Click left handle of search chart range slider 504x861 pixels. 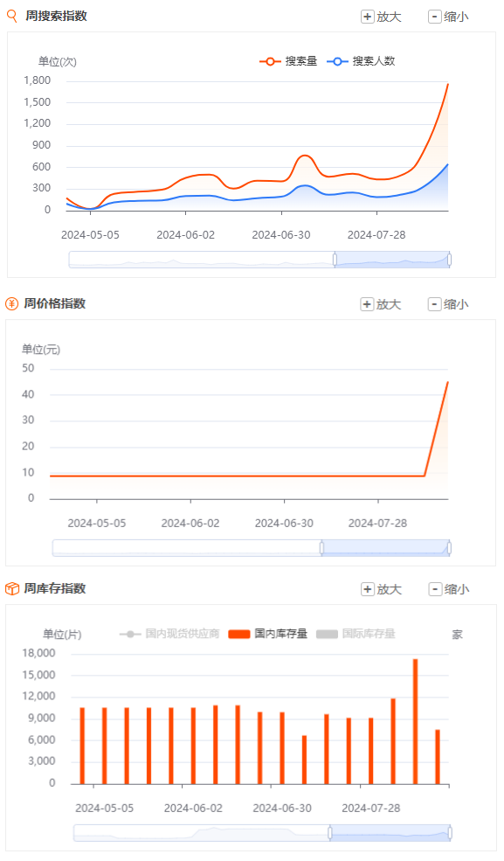(x=335, y=260)
